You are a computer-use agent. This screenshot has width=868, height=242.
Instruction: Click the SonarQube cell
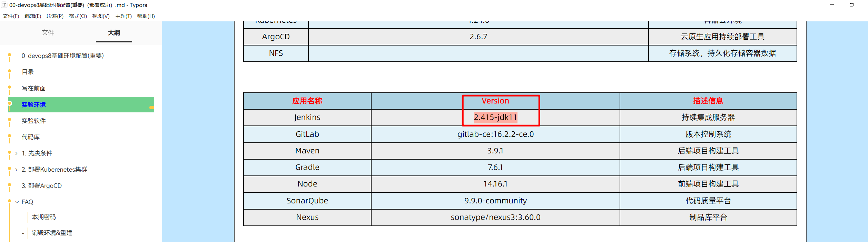tap(307, 201)
